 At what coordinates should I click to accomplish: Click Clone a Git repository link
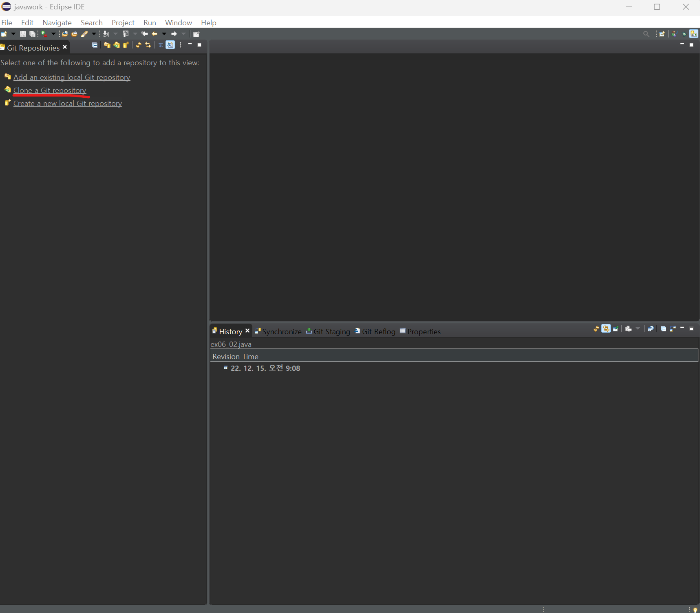coord(50,90)
